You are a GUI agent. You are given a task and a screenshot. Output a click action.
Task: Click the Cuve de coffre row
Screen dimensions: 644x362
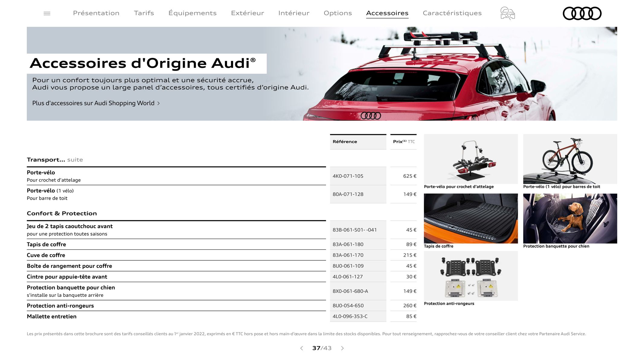pos(176,255)
